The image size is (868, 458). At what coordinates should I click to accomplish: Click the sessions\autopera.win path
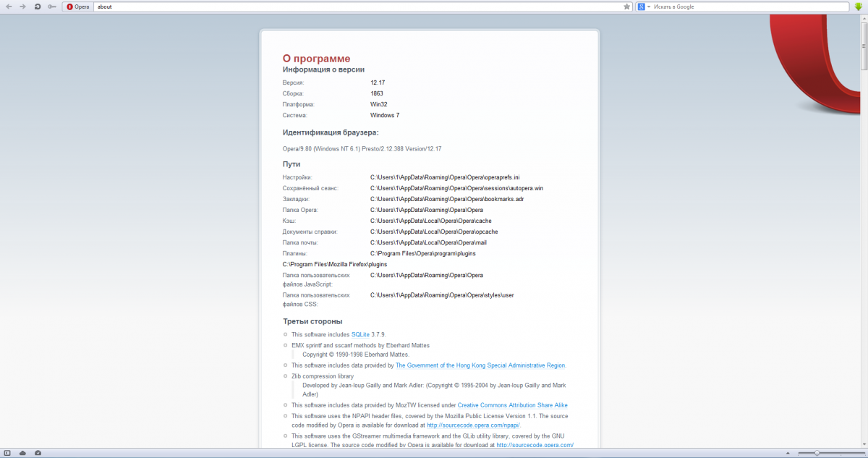(456, 188)
